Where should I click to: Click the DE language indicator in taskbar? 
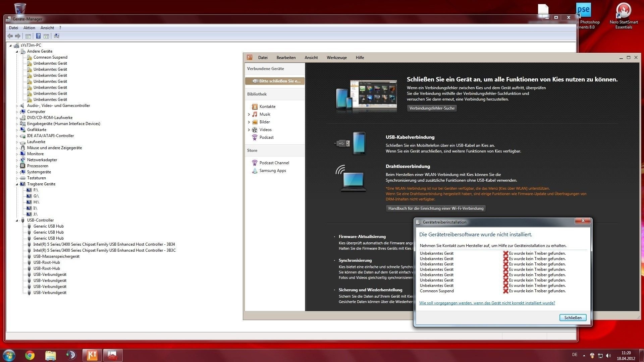575,355
